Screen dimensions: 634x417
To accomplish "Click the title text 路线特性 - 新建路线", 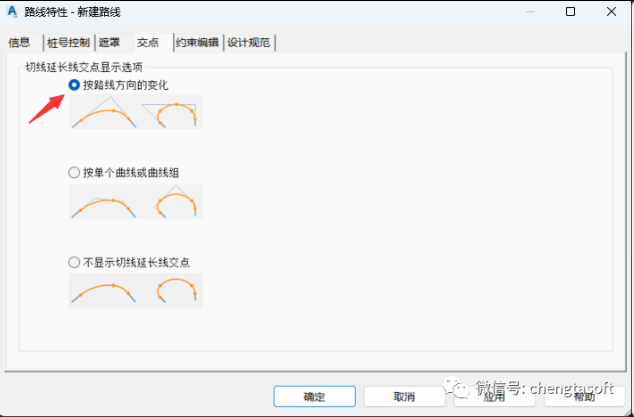I will coord(73,12).
